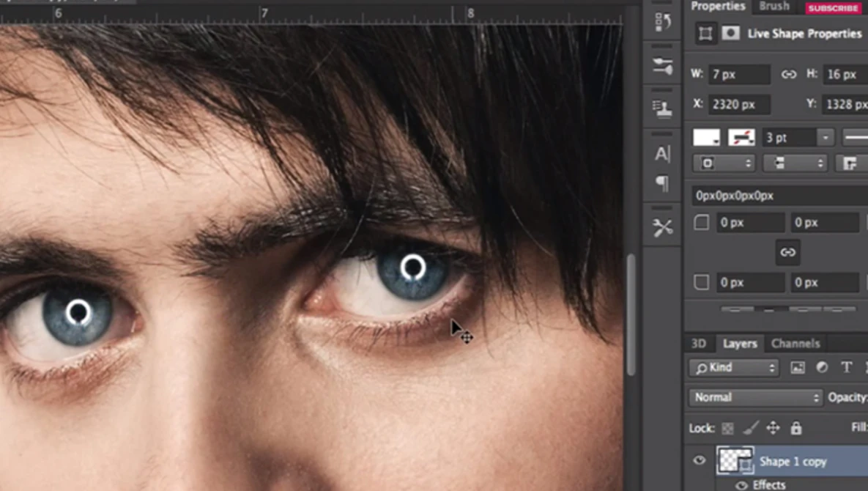Click the red SUBSCRIBE button
This screenshot has width=868, height=491.
click(x=833, y=8)
